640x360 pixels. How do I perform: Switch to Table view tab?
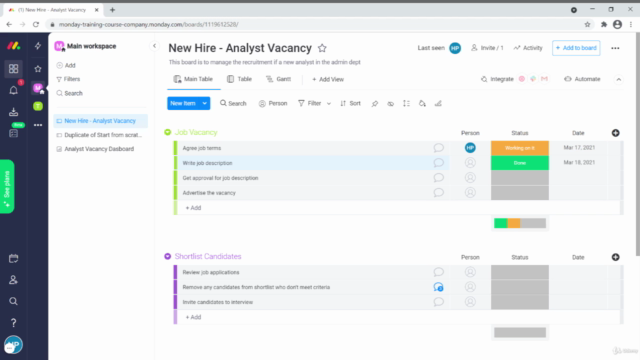click(x=240, y=79)
